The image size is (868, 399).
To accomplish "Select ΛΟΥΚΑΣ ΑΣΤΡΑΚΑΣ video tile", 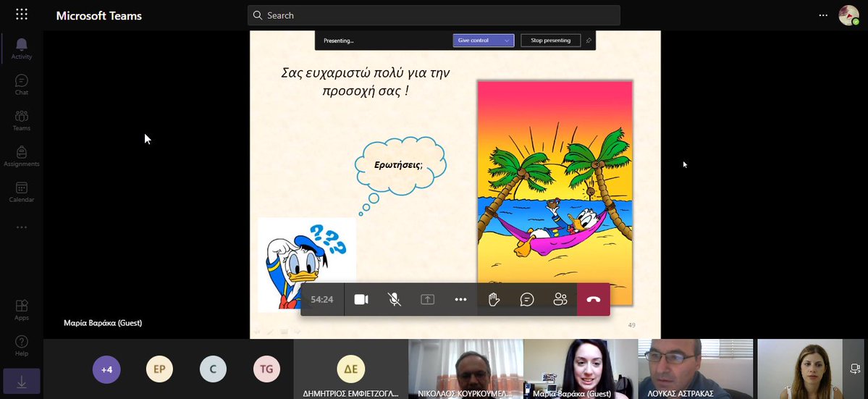I will [695, 369].
